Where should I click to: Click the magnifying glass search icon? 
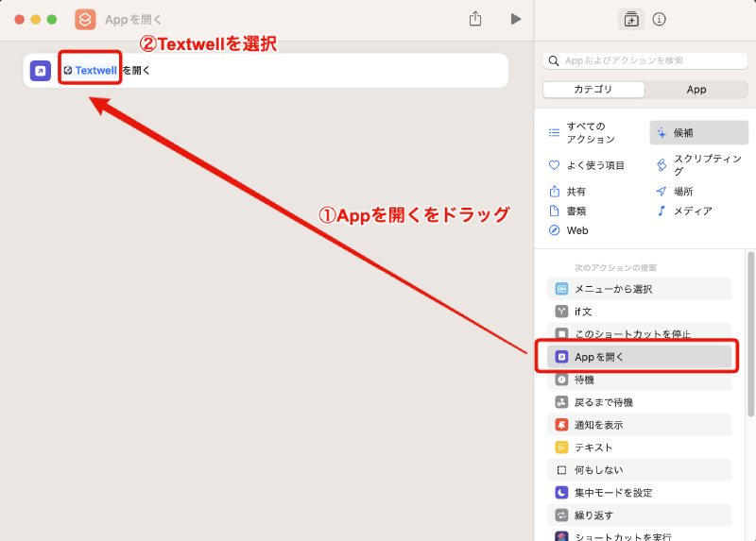click(554, 60)
